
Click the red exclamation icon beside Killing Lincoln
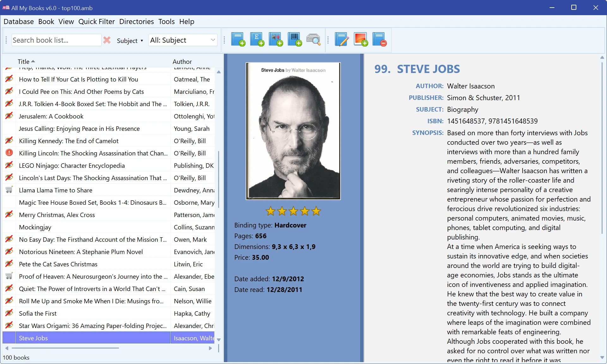coord(9,153)
